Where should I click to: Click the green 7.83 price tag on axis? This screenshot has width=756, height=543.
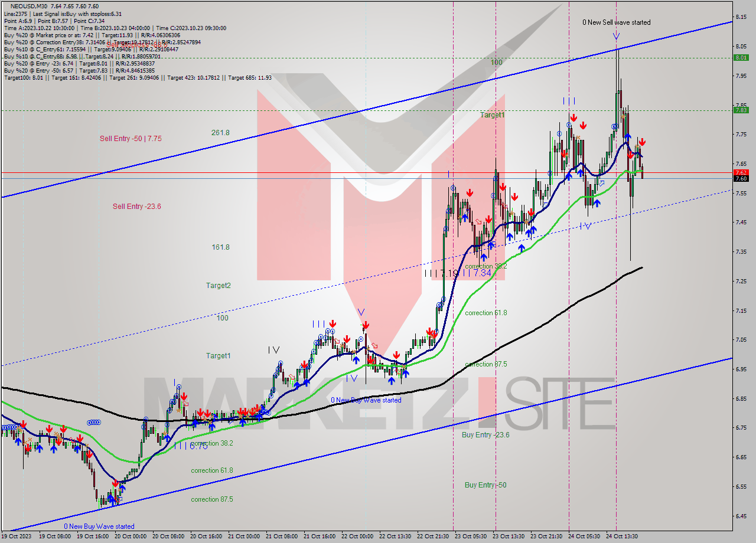[x=741, y=110]
